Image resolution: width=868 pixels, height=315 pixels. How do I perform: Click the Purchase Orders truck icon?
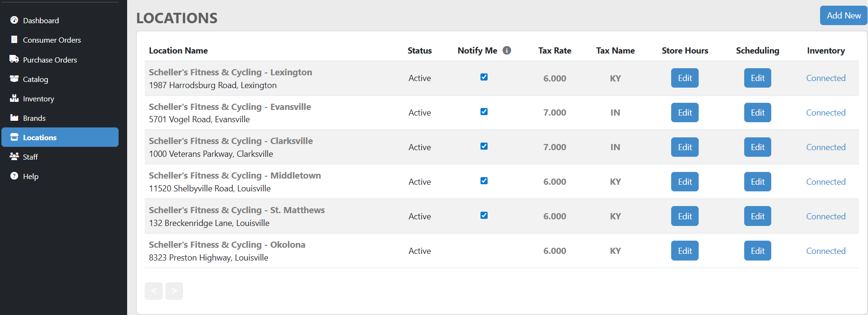click(x=14, y=59)
